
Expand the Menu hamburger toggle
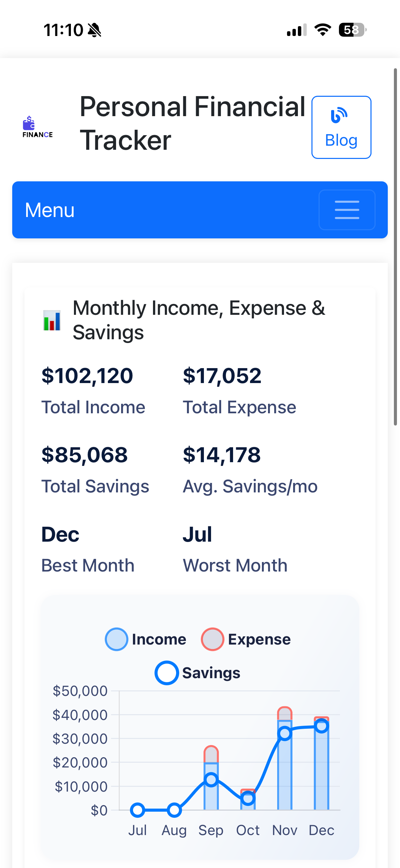[x=347, y=210]
